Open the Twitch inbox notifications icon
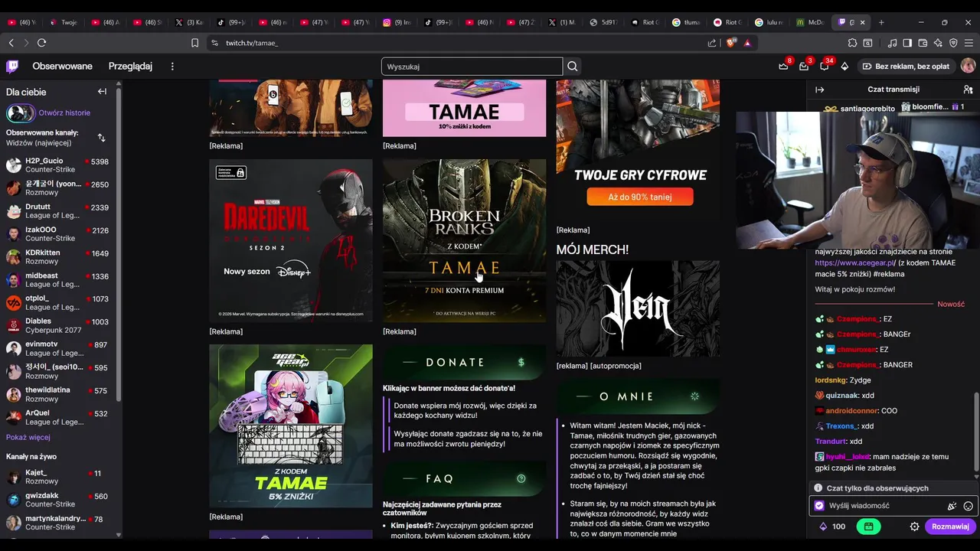The image size is (980, 551). pyautogui.click(x=804, y=67)
